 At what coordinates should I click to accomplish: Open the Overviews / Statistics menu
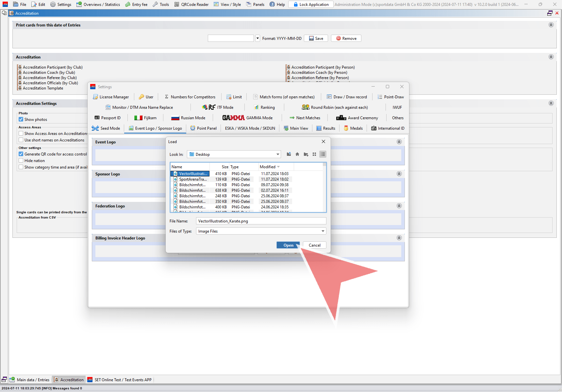tap(98, 5)
